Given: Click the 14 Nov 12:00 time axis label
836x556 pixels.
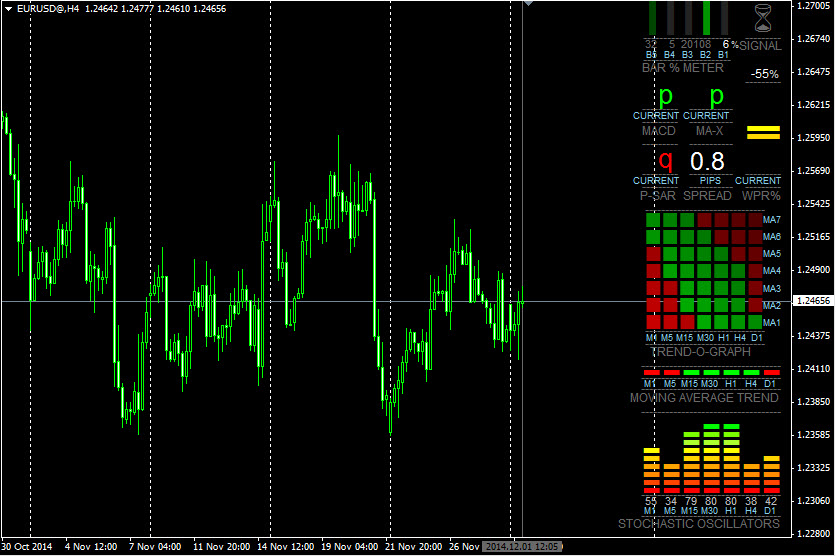Looking at the screenshot, I should pos(286,546).
